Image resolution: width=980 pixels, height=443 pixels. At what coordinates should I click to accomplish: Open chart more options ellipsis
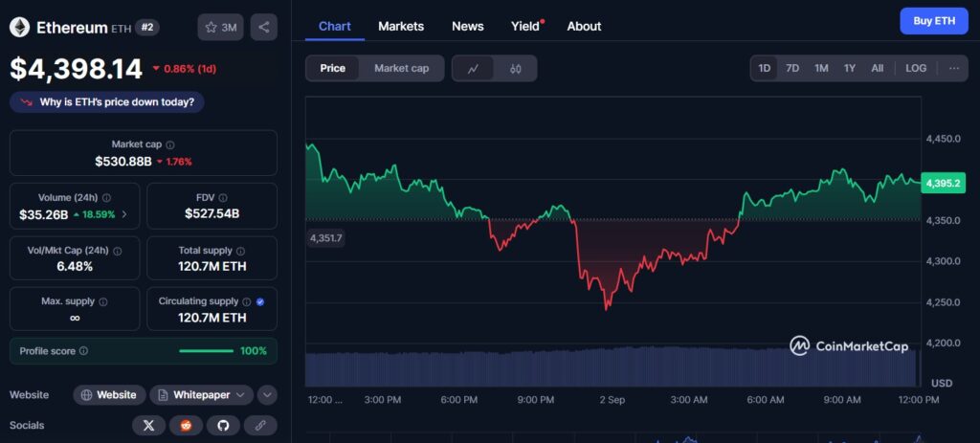point(954,68)
